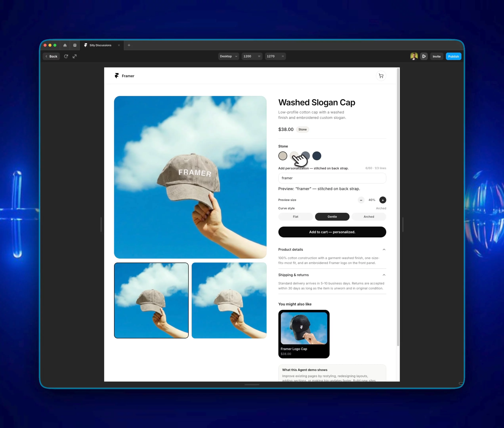Screen dimensions: 504x428
Task: Click the Stone badge next to the price
Action: (303, 129)
